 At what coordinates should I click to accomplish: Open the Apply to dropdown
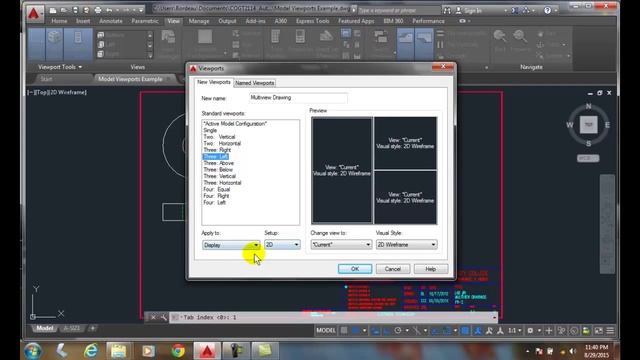click(231, 245)
